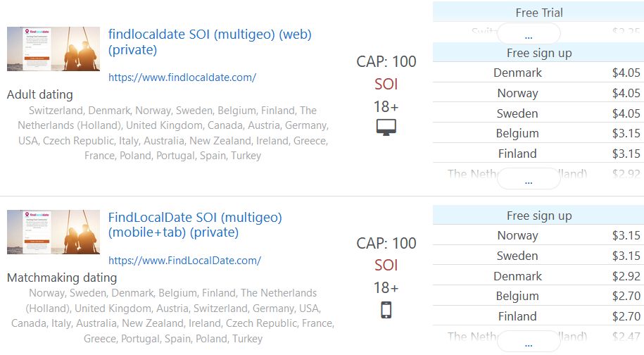Click the desktop monitor device icon
Screen dimensions: 644x355
[x=386, y=127]
